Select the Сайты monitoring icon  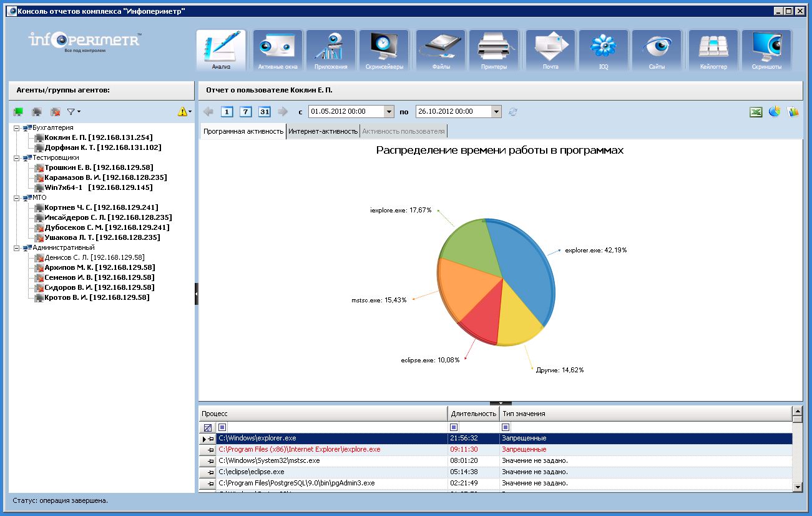point(656,51)
